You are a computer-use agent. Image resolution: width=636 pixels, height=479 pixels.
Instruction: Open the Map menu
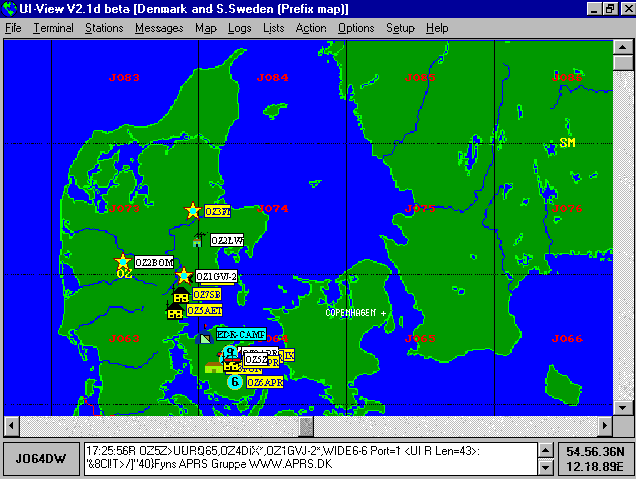pyautogui.click(x=206, y=28)
